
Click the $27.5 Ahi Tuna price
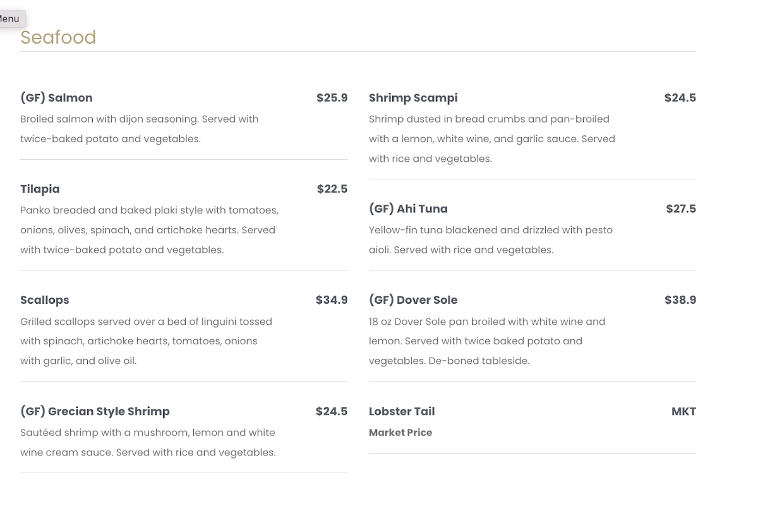pos(680,209)
